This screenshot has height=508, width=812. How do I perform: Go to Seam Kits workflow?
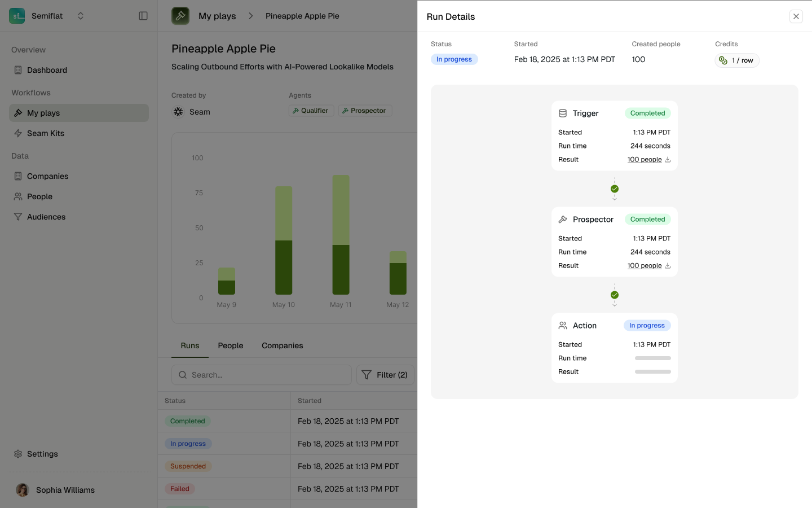click(x=46, y=133)
